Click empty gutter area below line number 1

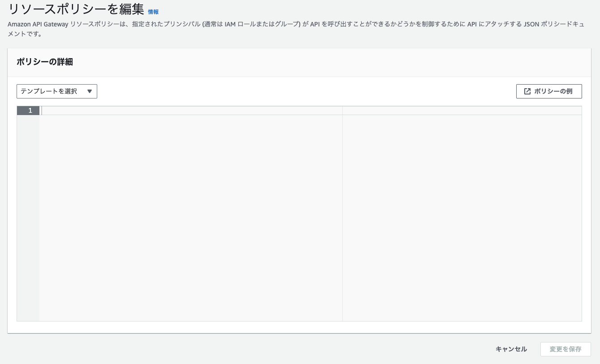click(x=28, y=218)
